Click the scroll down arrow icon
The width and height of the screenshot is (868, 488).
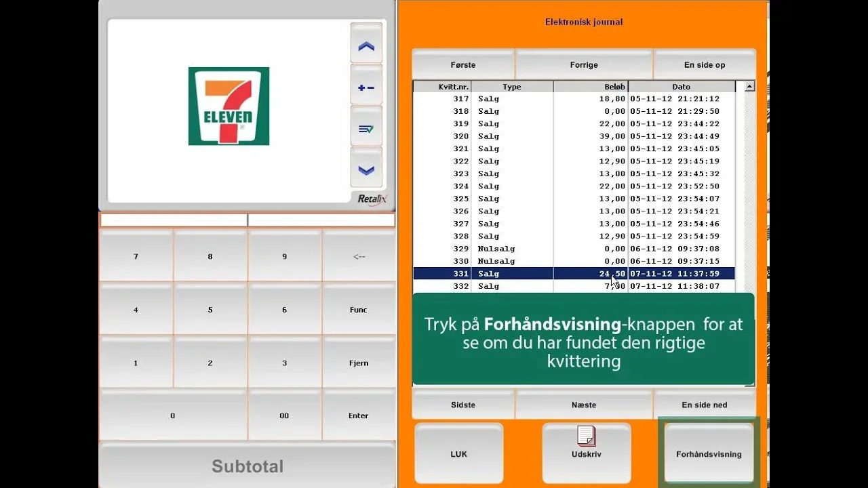point(366,170)
